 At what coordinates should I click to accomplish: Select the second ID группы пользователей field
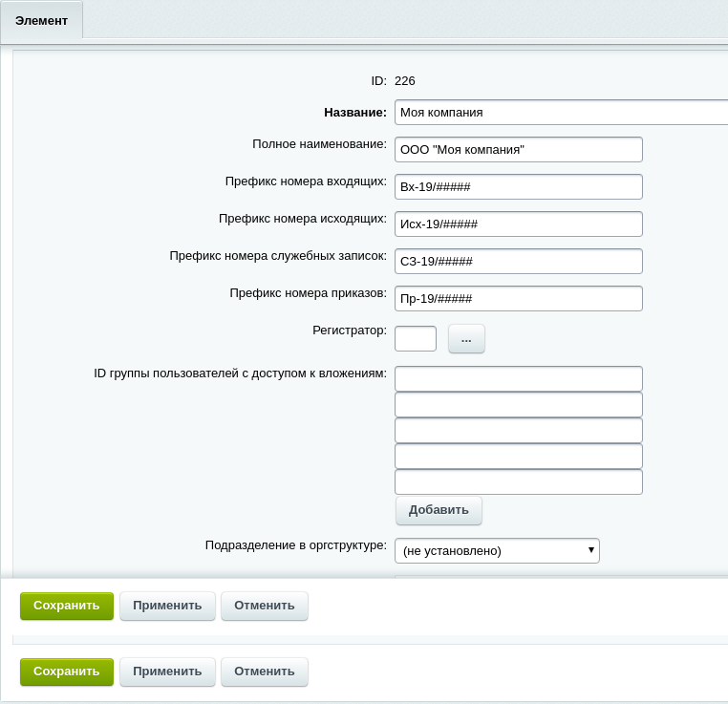click(x=518, y=405)
